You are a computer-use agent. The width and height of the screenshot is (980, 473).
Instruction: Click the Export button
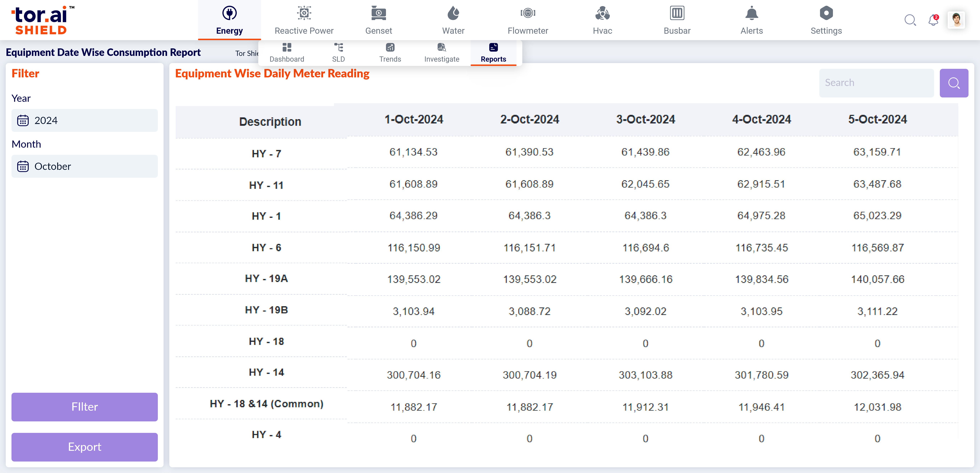[x=84, y=447]
